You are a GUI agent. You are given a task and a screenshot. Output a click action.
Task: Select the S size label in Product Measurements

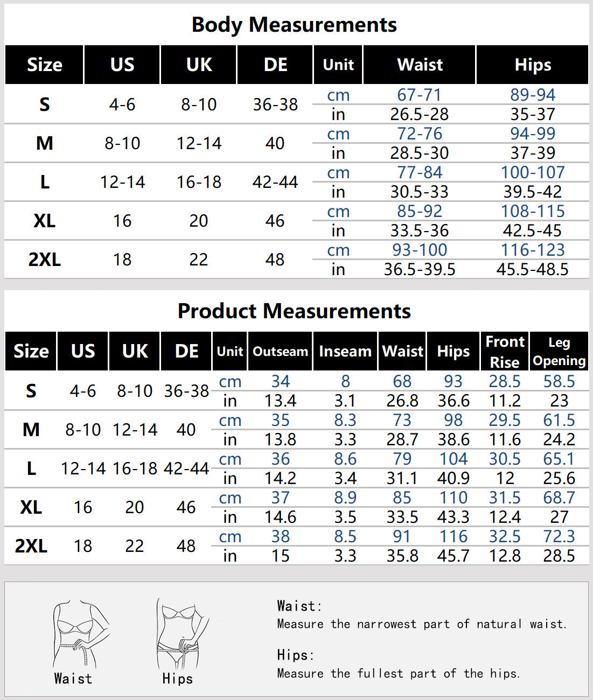(31, 391)
